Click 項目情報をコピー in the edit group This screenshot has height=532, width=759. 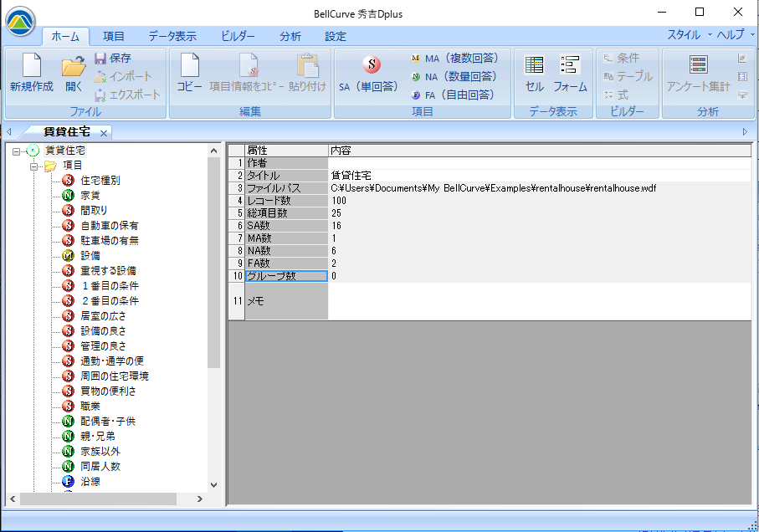tap(246, 73)
